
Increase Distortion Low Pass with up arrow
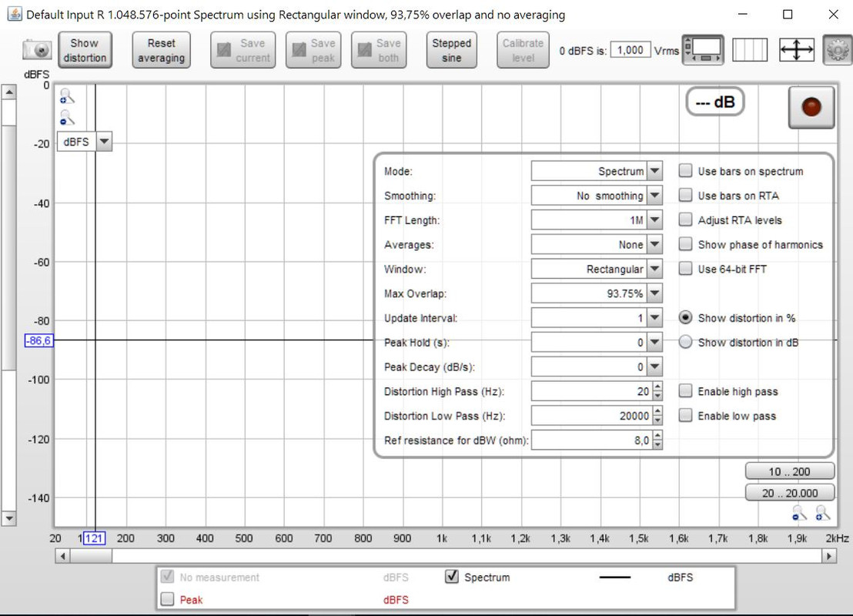(657, 412)
